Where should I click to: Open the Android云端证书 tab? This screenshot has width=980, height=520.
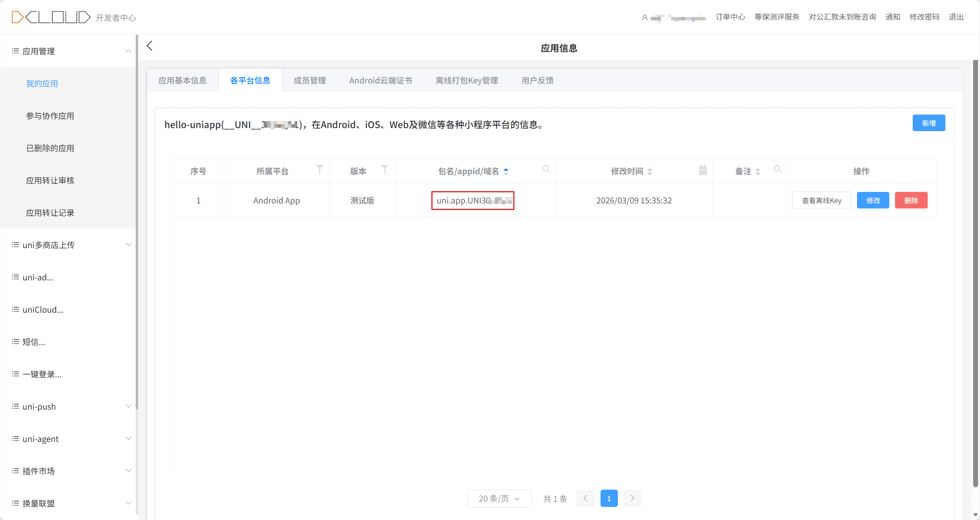point(380,80)
